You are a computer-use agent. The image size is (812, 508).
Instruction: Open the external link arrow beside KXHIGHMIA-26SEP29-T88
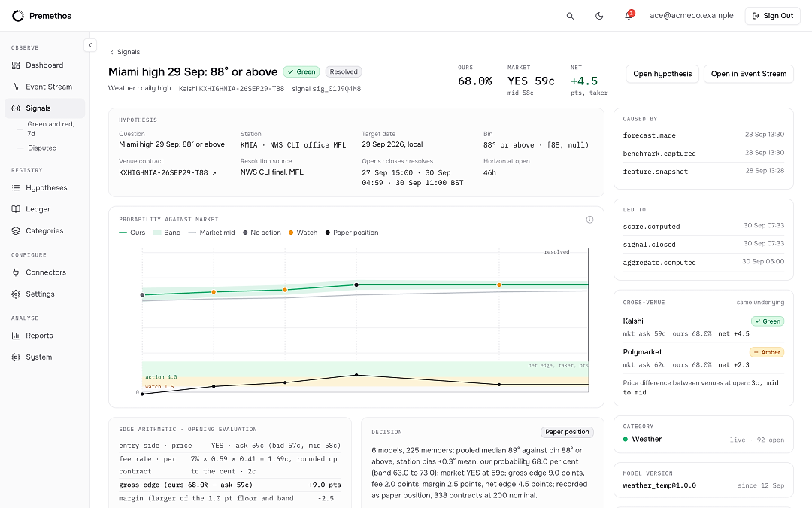click(x=214, y=173)
